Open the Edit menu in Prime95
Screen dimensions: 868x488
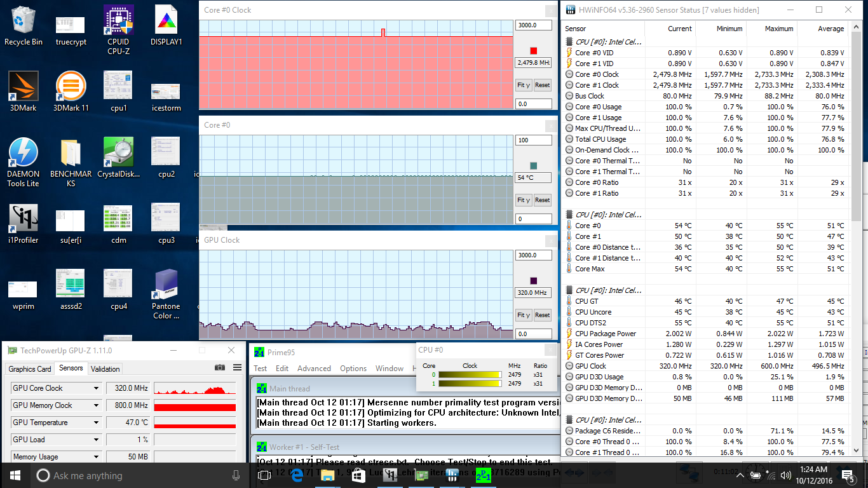[x=282, y=369]
